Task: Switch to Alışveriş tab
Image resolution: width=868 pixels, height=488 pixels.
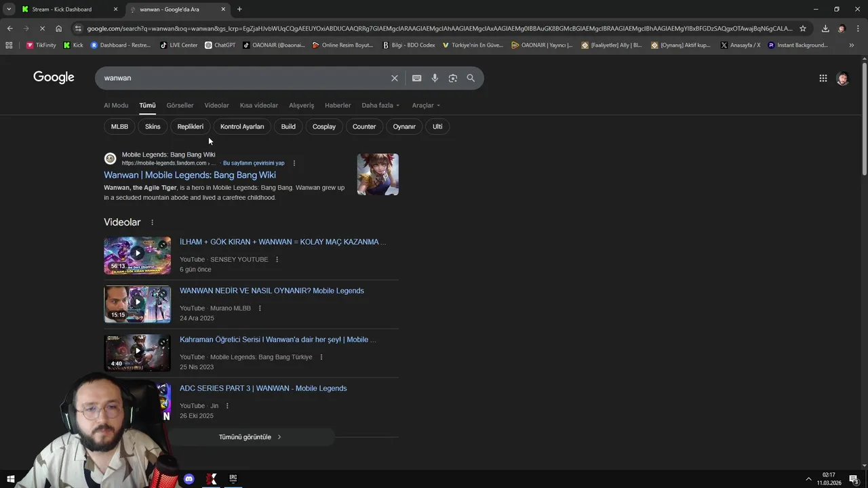Action: tap(302, 105)
